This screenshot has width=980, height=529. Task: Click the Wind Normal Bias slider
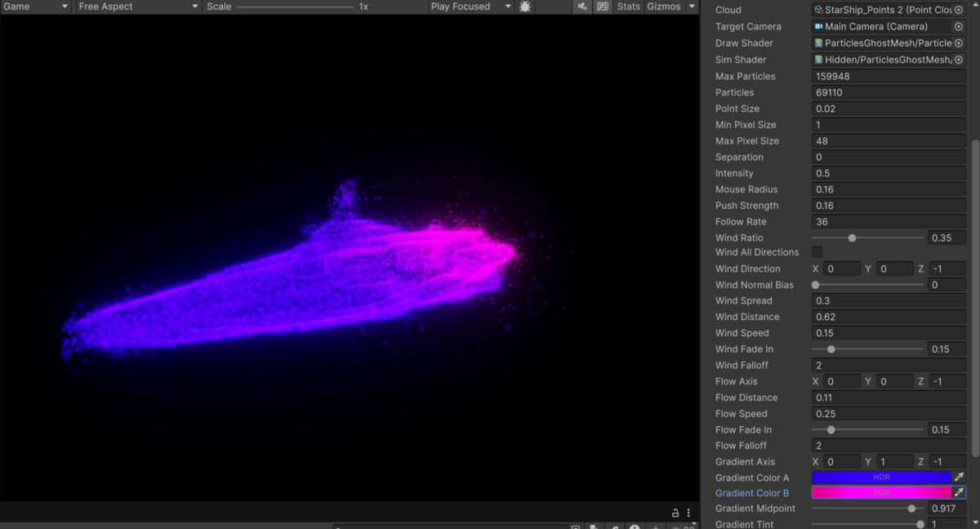point(867,285)
